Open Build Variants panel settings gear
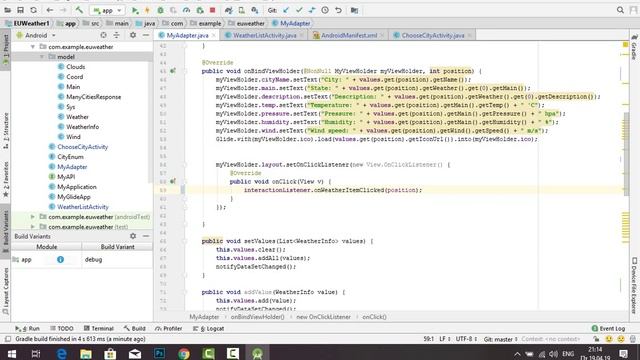This screenshot has width=640, height=360. [x=133, y=236]
